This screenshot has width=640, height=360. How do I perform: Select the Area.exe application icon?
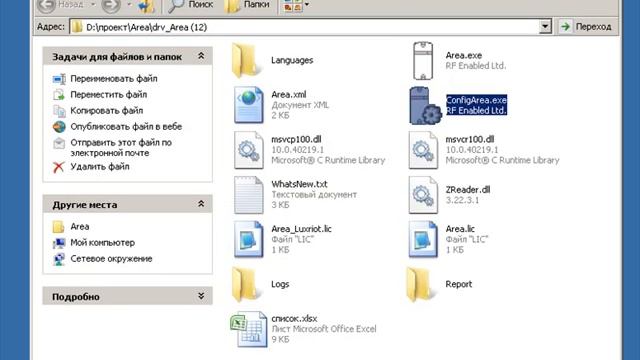tap(423, 60)
